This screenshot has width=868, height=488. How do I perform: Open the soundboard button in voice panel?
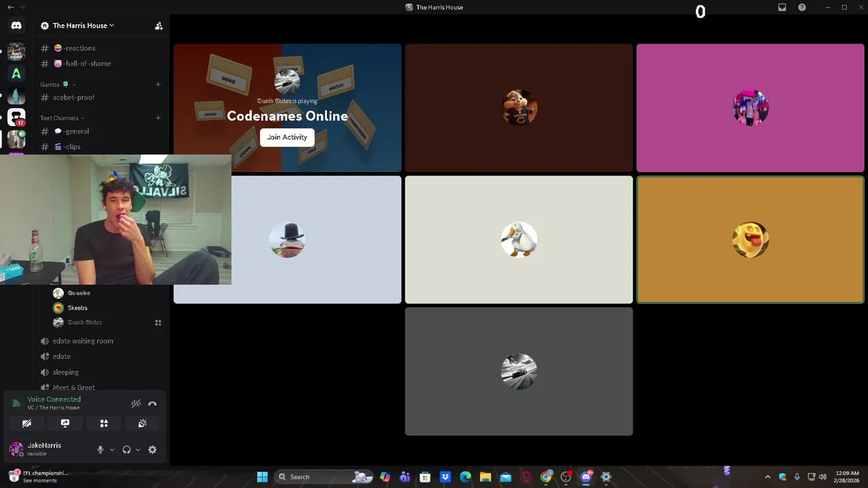(x=142, y=424)
